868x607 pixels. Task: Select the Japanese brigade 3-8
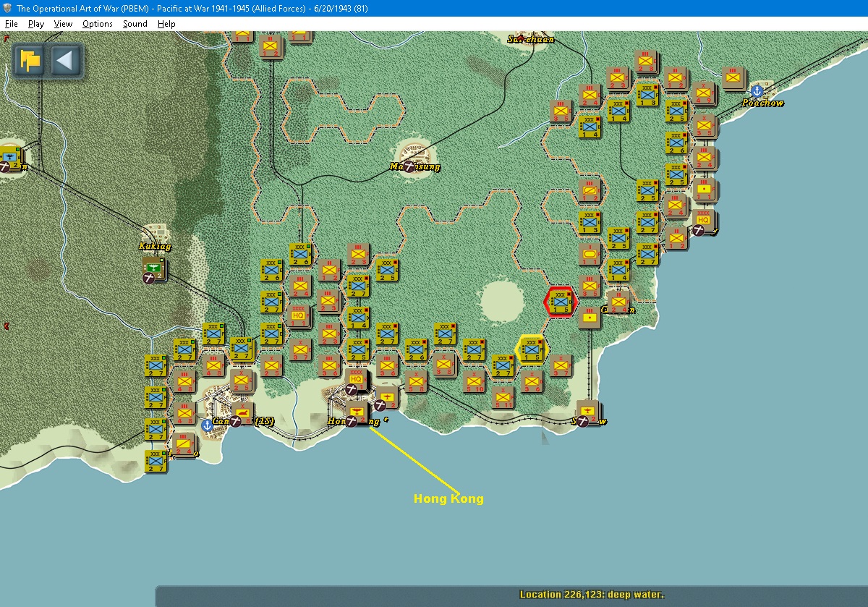[x=444, y=365]
